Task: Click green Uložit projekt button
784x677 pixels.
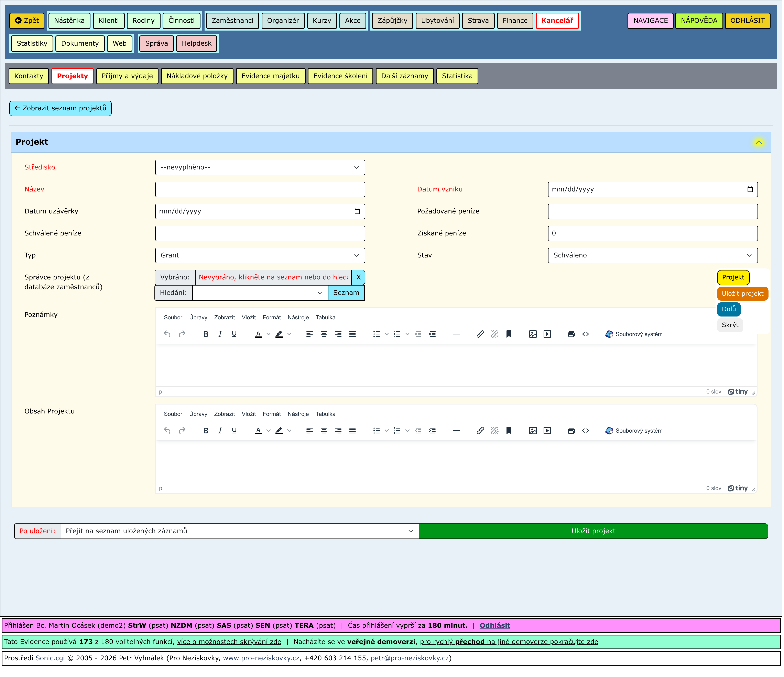Action: [x=593, y=531]
